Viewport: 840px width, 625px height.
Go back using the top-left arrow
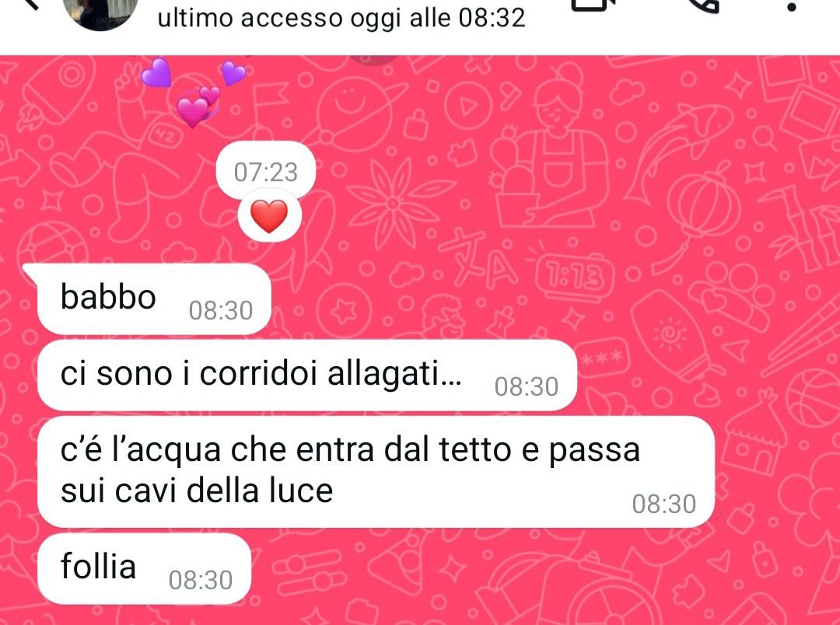(31, 4)
